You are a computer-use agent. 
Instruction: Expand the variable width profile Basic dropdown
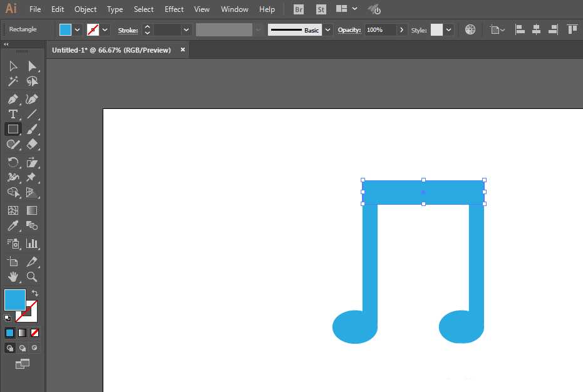click(x=329, y=29)
